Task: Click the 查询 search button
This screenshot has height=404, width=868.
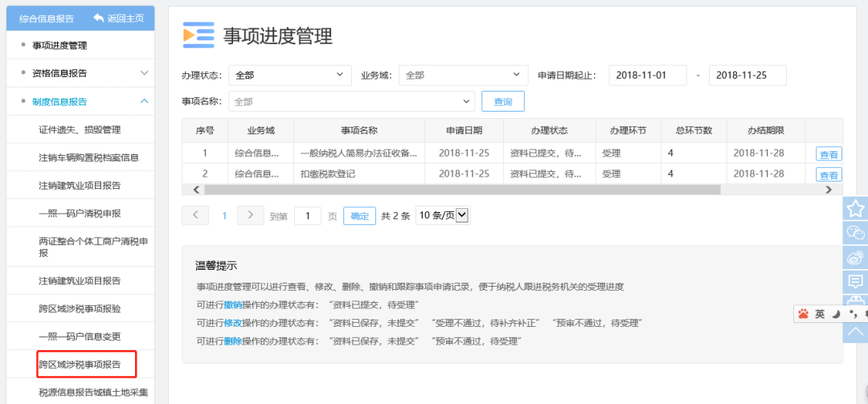Action: (502, 101)
